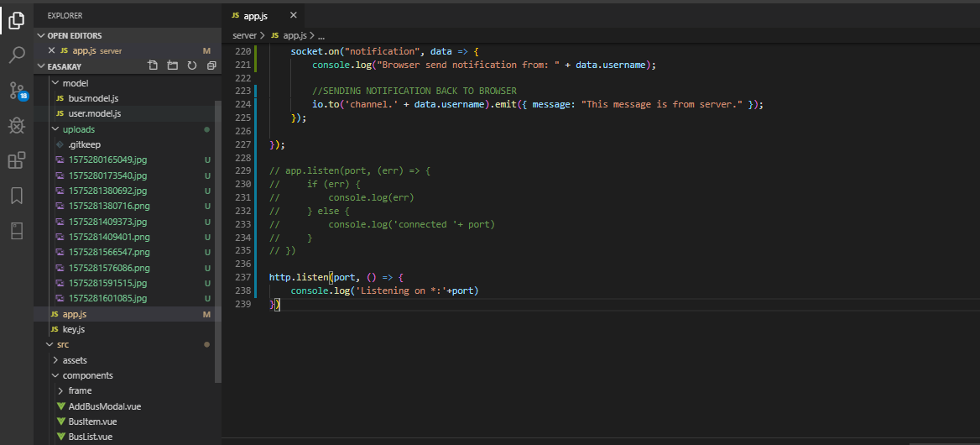
Task: Close app.js in the Open Editors list
Action: click(51, 50)
